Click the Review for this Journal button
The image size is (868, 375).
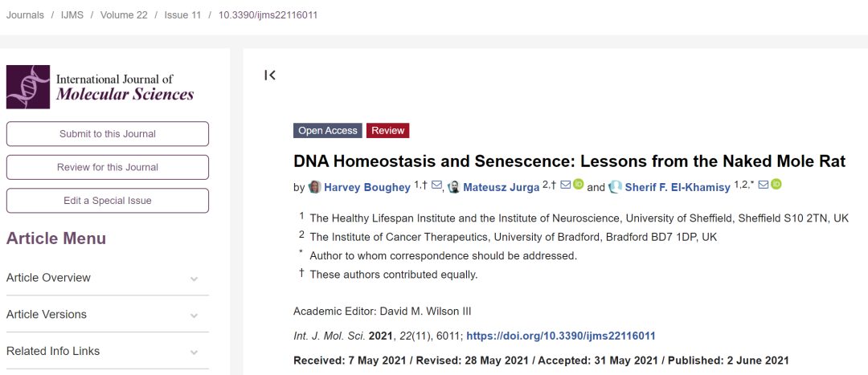coord(108,167)
